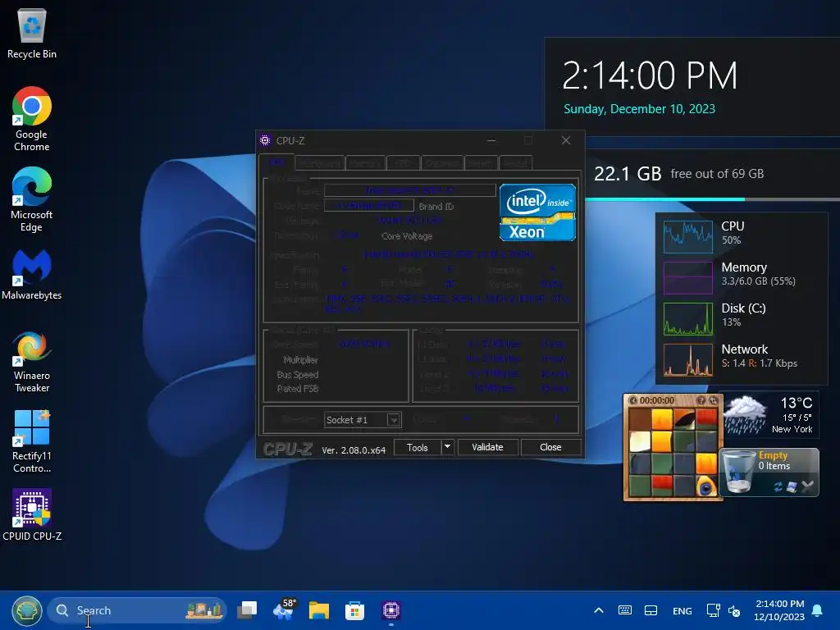This screenshot has height=630, width=840.
Task: Click the puzzle timer 00:00:00
Action: click(657, 400)
